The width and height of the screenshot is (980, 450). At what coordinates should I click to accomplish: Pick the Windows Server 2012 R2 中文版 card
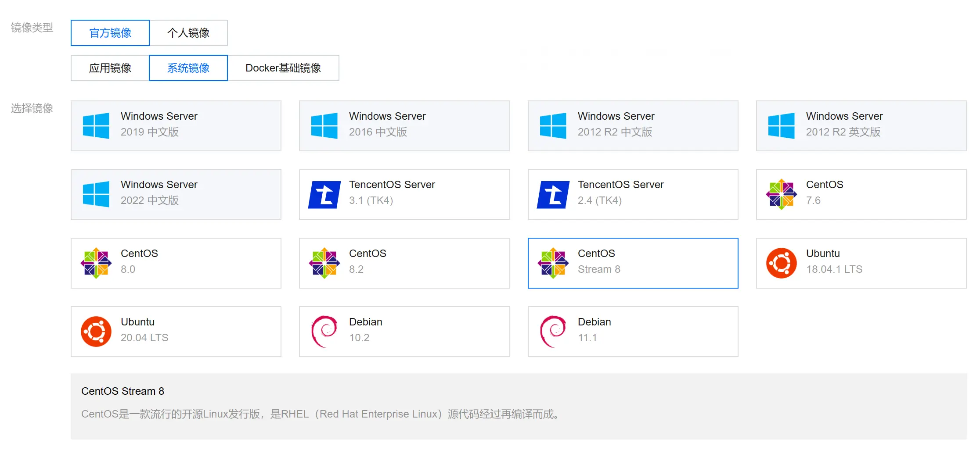(633, 126)
